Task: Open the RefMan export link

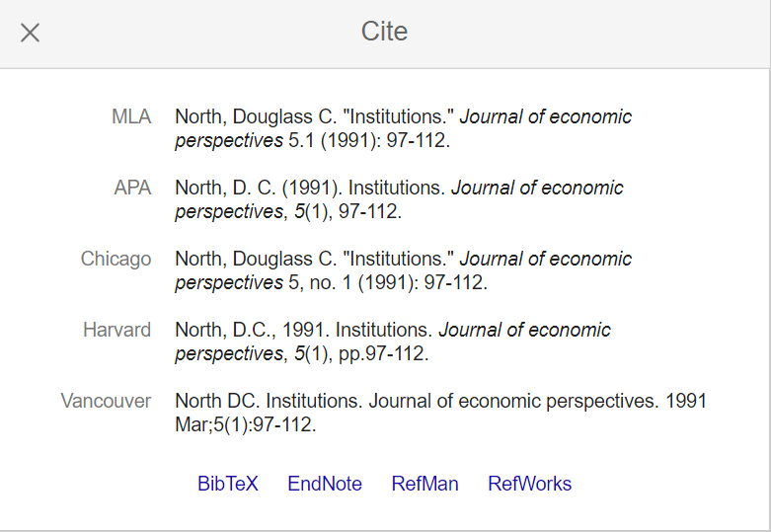Action: 424,484
